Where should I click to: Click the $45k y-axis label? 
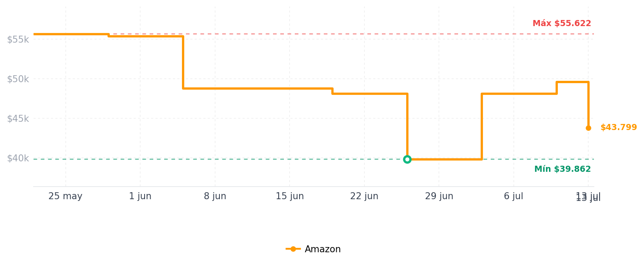coord(18,119)
